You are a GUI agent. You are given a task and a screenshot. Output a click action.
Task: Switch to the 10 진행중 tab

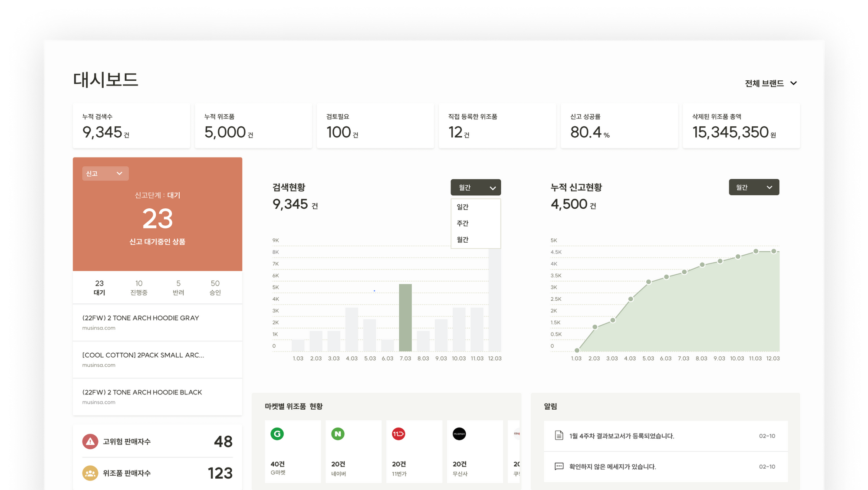point(139,287)
